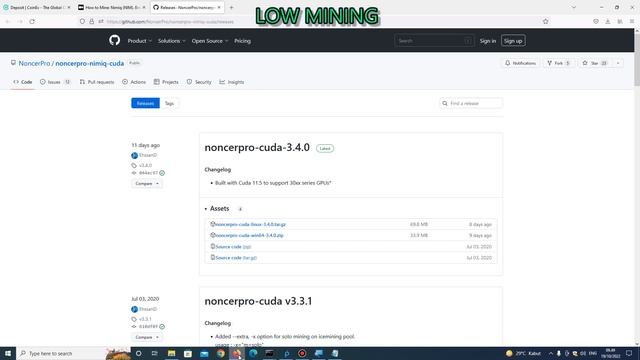Open Windows Start menu
Image resolution: width=640 pixels, height=360 pixels.
click(x=8, y=353)
